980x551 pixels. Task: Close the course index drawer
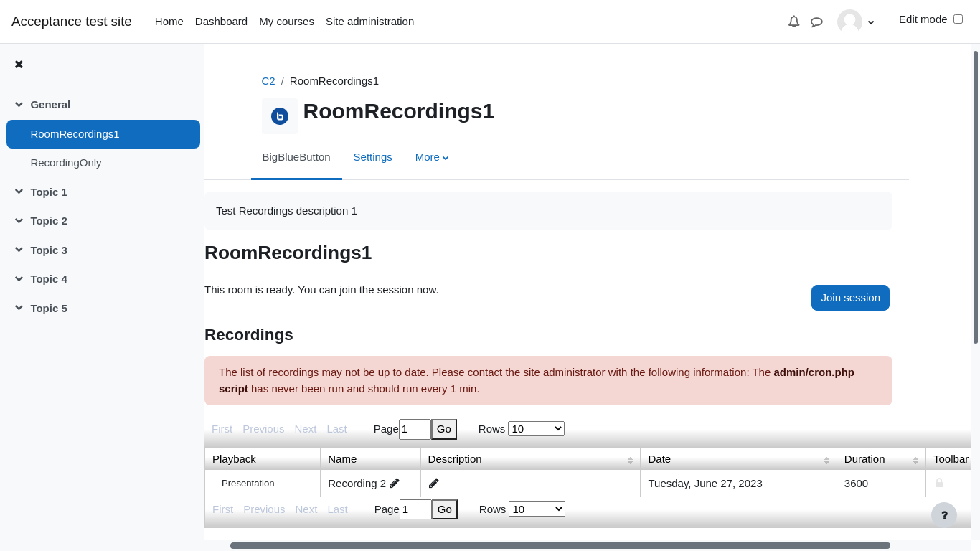click(x=19, y=64)
